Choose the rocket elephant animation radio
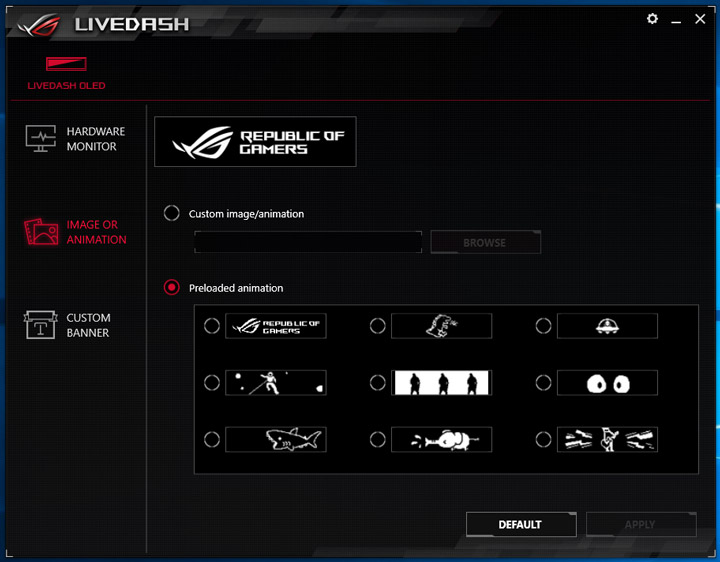 (x=377, y=439)
